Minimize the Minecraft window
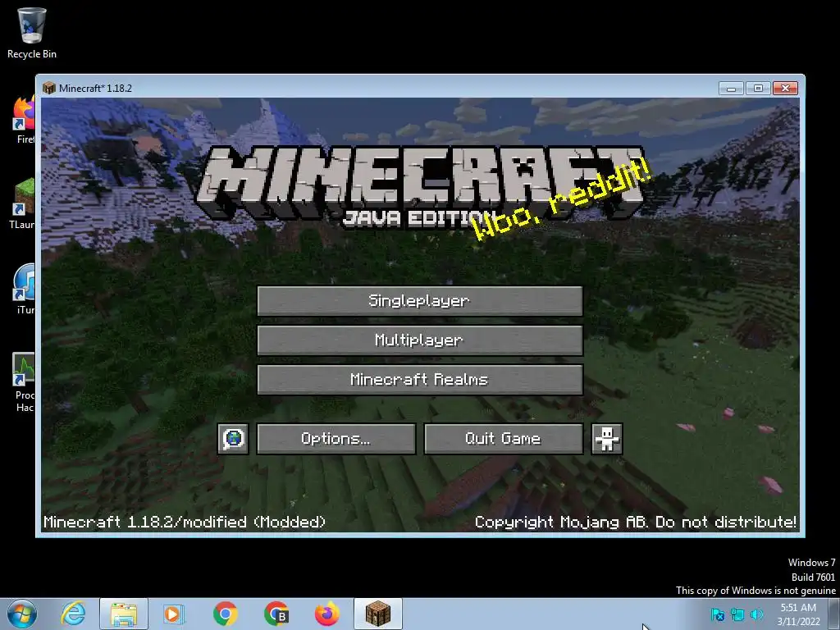840x630 pixels. click(731, 88)
